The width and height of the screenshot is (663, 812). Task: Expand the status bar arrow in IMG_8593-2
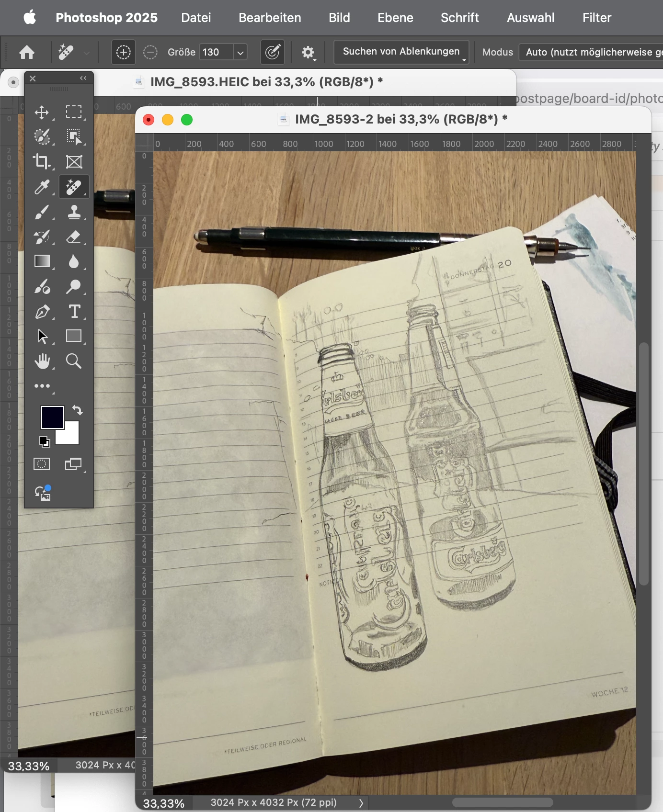(x=361, y=803)
